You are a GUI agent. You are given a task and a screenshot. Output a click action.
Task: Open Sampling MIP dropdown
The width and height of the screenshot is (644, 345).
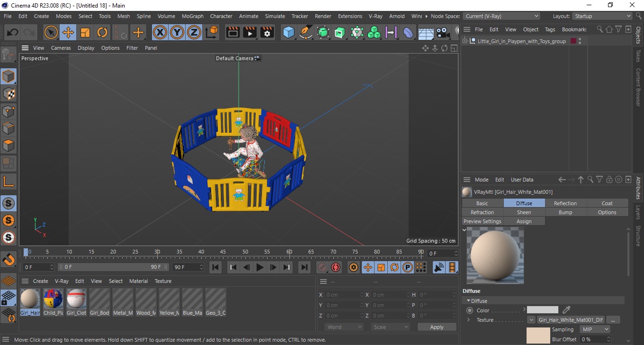[596, 329]
